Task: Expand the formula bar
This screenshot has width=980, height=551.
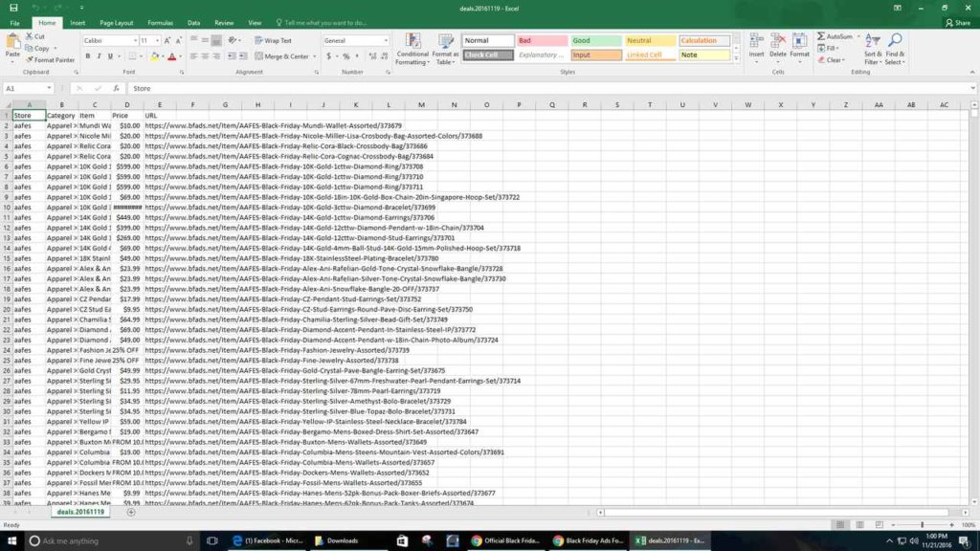Action: click(x=973, y=88)
